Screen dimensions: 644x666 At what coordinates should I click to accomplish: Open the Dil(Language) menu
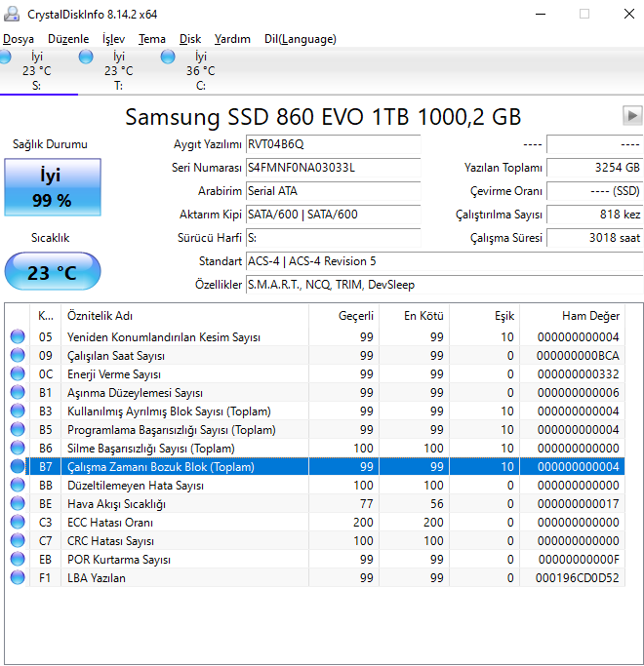pos(301,39)
